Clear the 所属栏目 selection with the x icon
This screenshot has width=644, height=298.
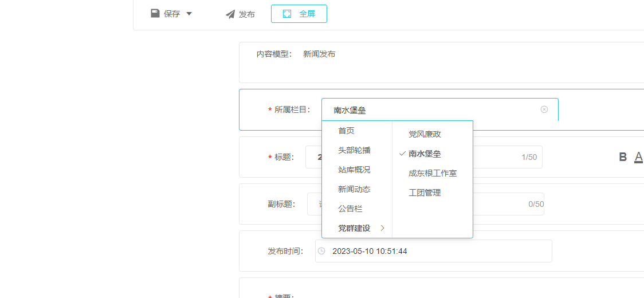(x=544, y=109)
